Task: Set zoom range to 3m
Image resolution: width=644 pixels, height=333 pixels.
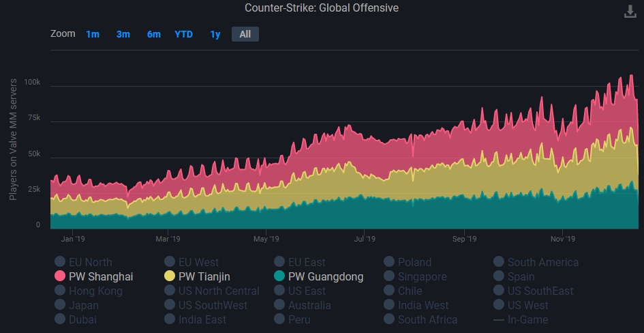Action: point(123,34)
